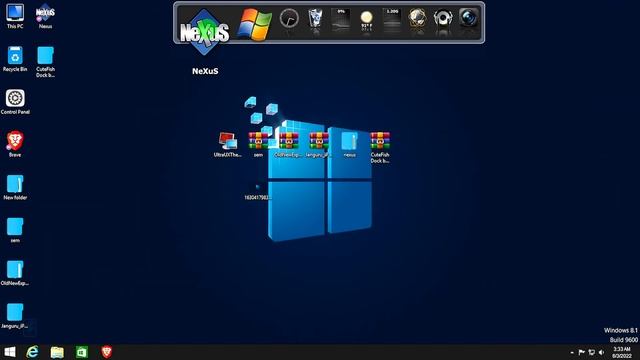Click the CPU percentage meter in the dock
This screenshot has height=360, width=640.
point(341,19)
